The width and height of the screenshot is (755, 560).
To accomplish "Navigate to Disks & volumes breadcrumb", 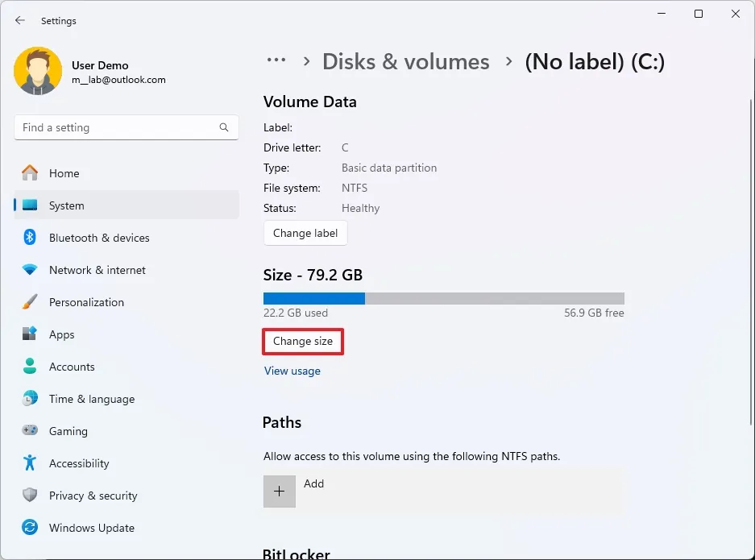I will (x=405, y=61).
